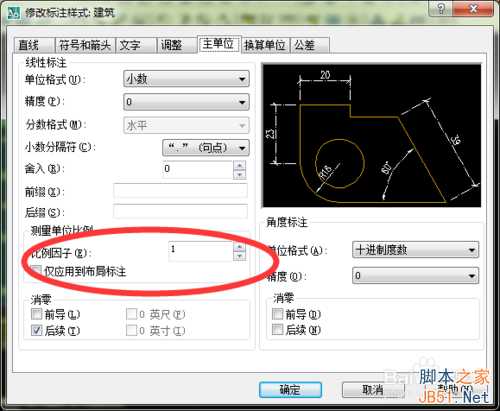Close the 修改标注样式 dialog
The height and width of the screenshot is (411, 500).
(x=474, y=9)
